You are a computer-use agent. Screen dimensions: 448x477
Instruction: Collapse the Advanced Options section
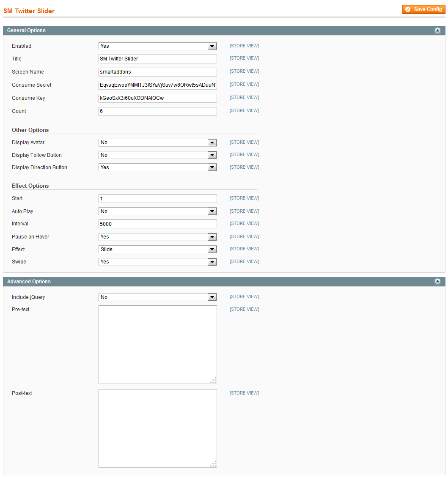(x=437, y=281)
